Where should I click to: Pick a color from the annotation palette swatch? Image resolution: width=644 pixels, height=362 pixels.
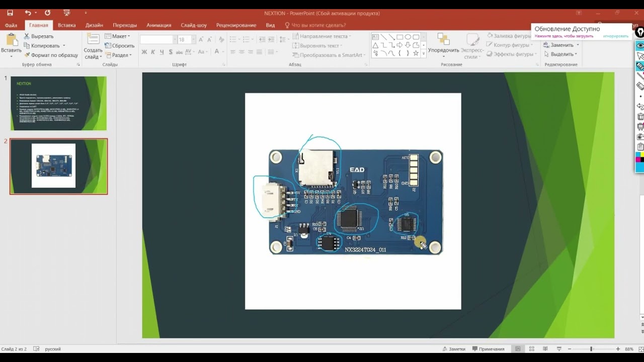click(x=640, y=163)
